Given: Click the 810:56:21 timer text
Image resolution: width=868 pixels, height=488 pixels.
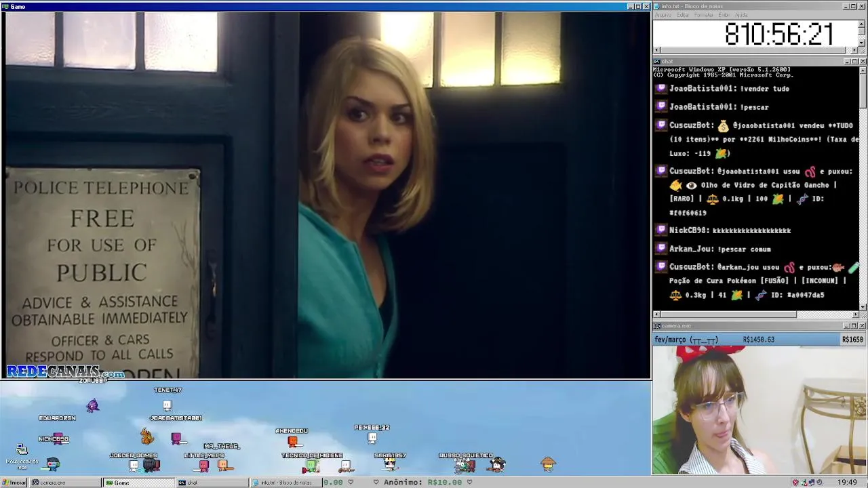Looking at the screenshot, I should pos(778,35).
